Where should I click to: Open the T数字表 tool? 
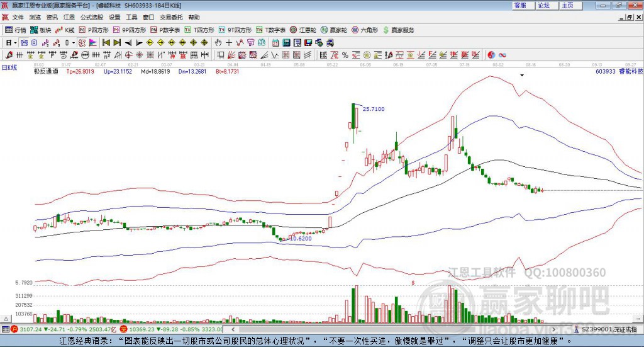tap(270, 30)
